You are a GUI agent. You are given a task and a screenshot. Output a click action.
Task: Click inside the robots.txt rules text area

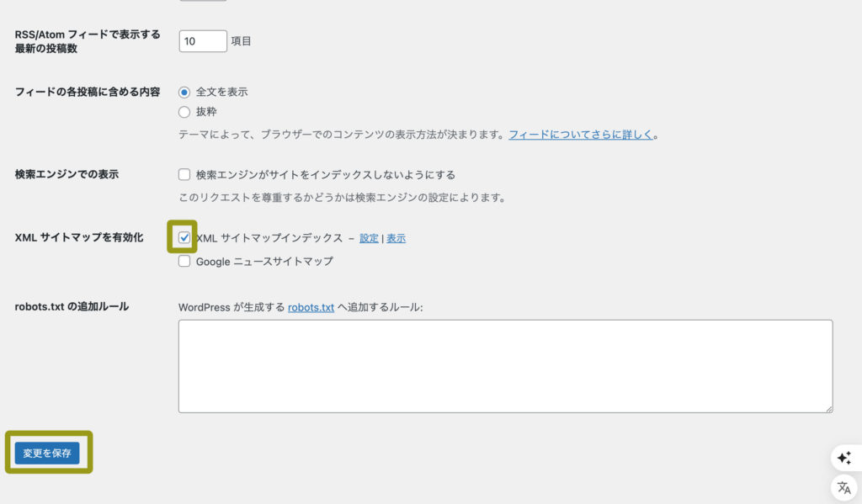point(505,364)
